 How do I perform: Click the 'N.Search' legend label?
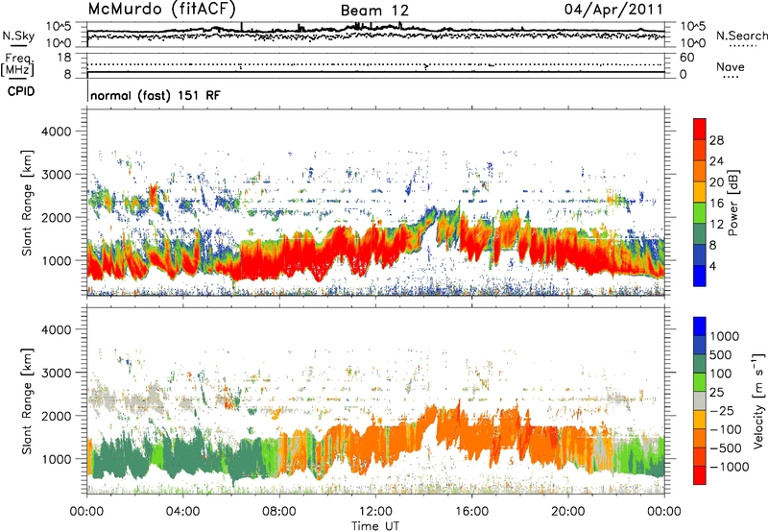pos(741,36)
